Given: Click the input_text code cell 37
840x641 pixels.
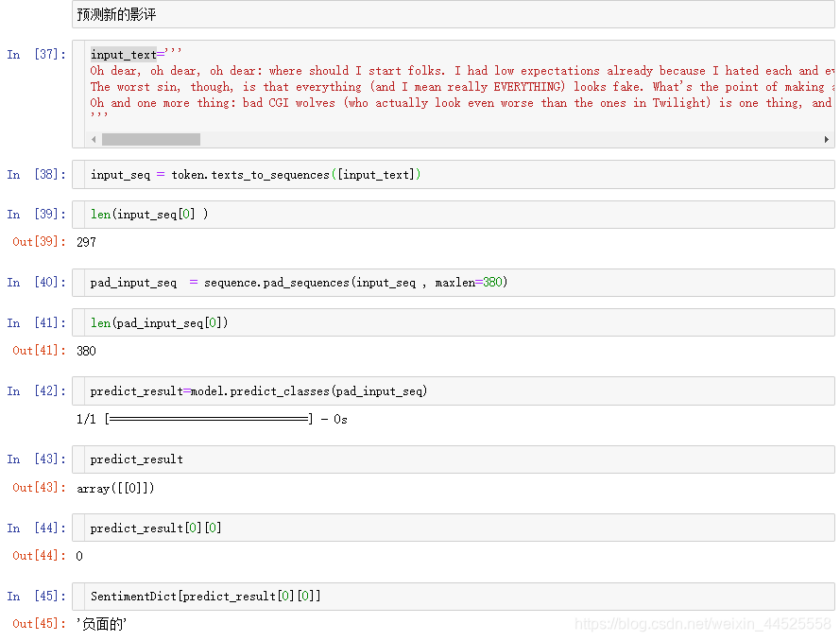Looking at the screenshot, I should point(454,94).
